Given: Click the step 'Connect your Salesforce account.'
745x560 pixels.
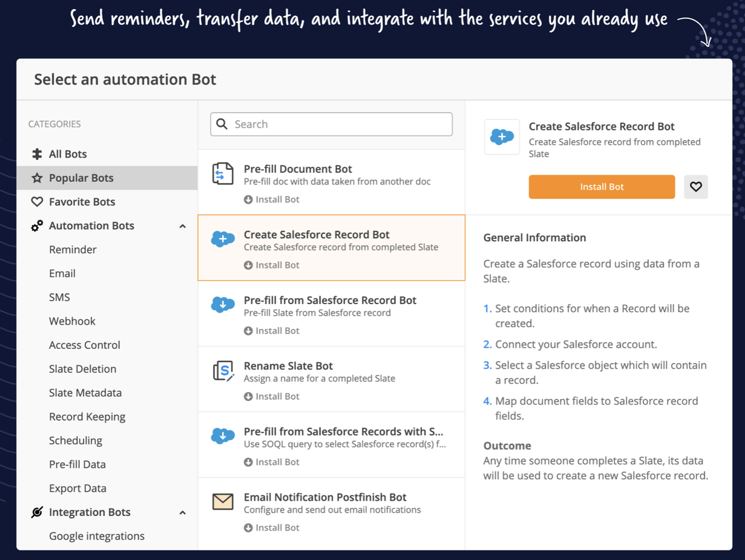Looking at the screenshot, I should [576, 345].
